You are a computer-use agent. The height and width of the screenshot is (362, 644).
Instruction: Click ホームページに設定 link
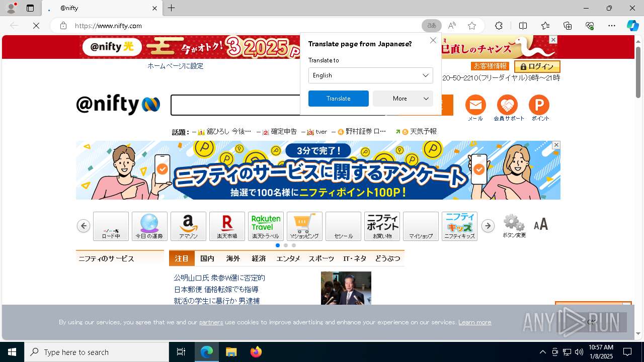point(176,66)
